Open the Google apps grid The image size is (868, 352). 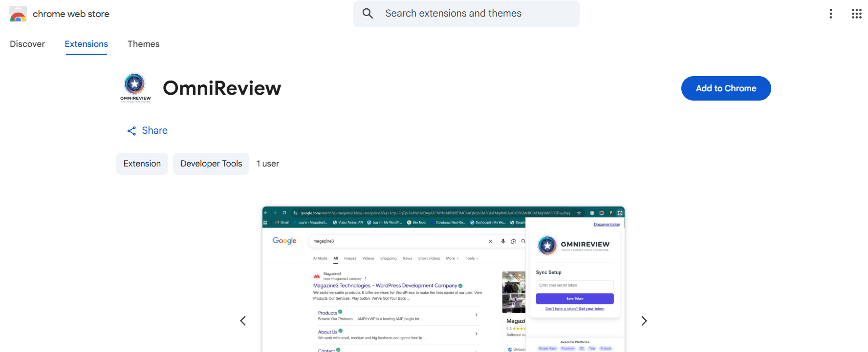856,14
